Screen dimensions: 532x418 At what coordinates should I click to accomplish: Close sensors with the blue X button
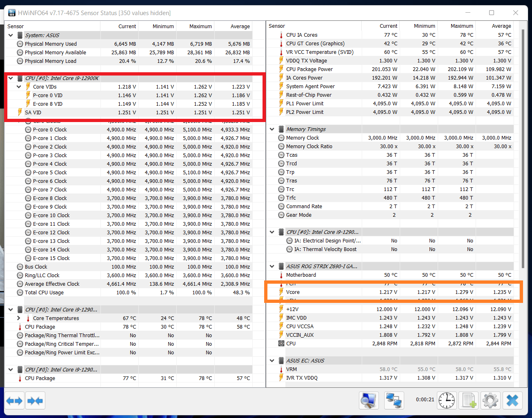click(x=512, y=400)
